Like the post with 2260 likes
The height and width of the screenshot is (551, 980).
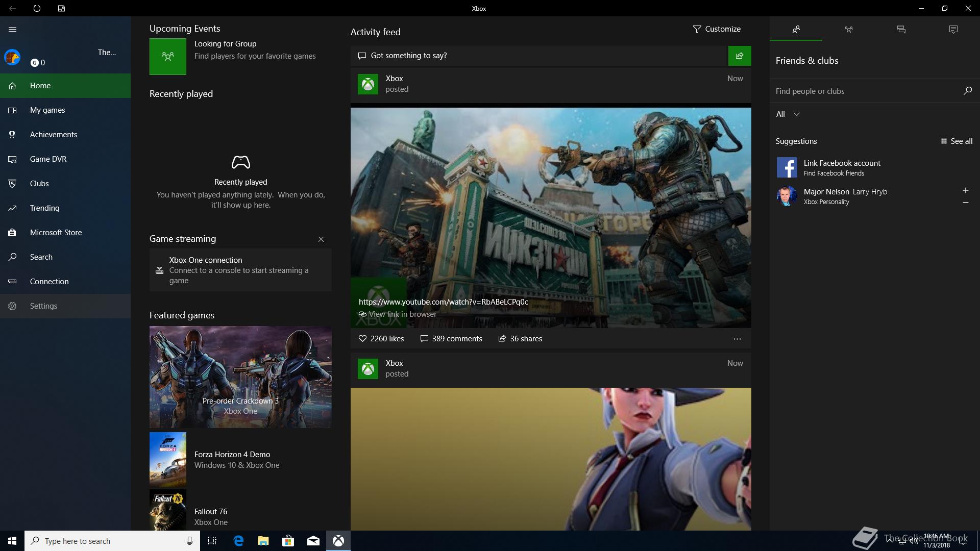click(381, 339)
